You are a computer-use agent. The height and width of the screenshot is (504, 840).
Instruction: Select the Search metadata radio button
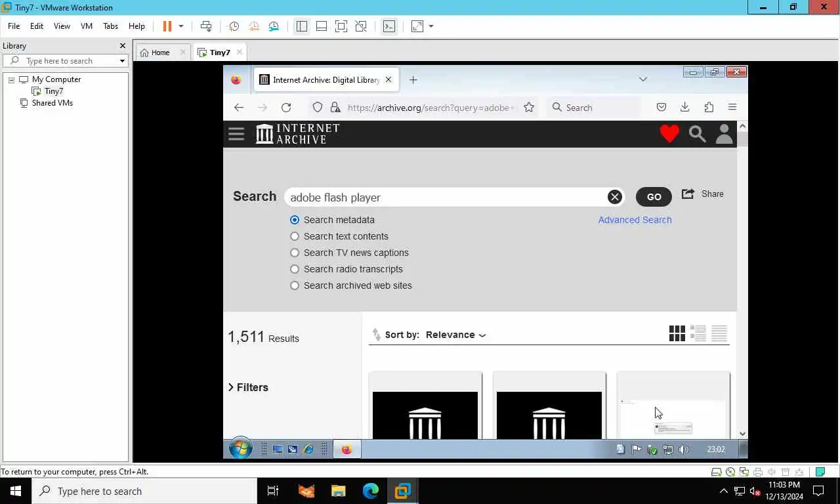pos(295,220)
